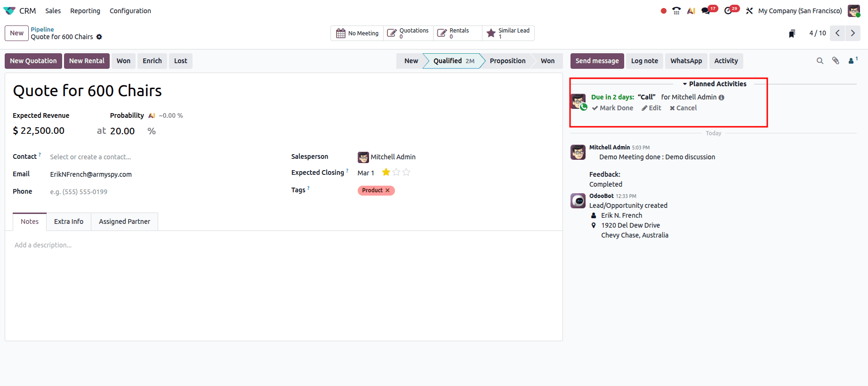Attach files using paperclip icon

coord(836,61)
